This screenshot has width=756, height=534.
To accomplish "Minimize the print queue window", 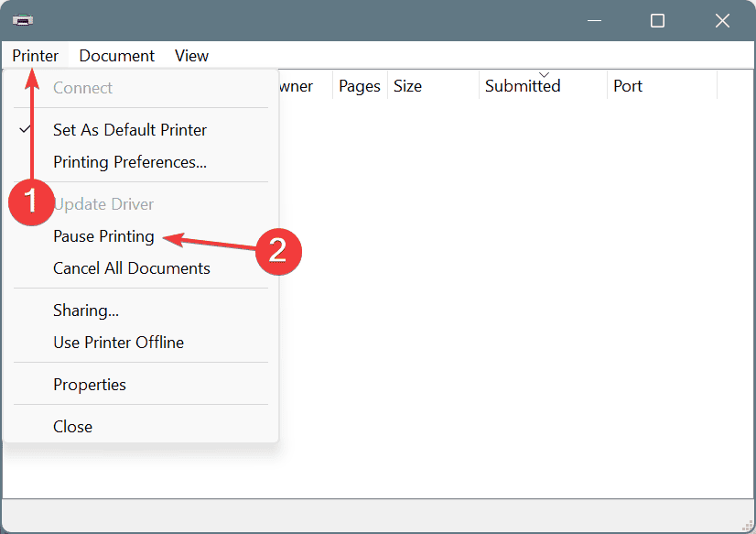I will point(595,21).
